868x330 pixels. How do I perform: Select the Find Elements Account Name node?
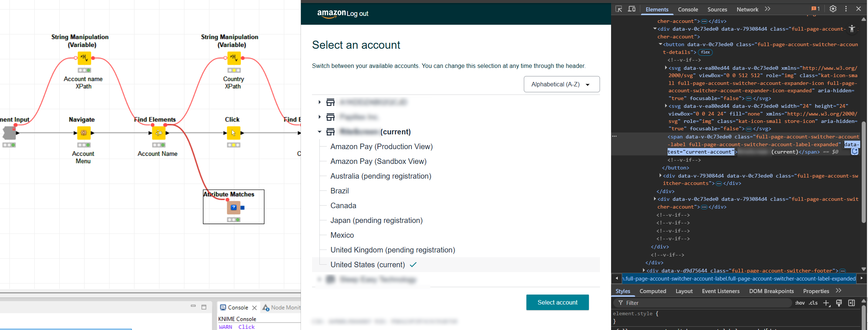click(x=159, y=133)
